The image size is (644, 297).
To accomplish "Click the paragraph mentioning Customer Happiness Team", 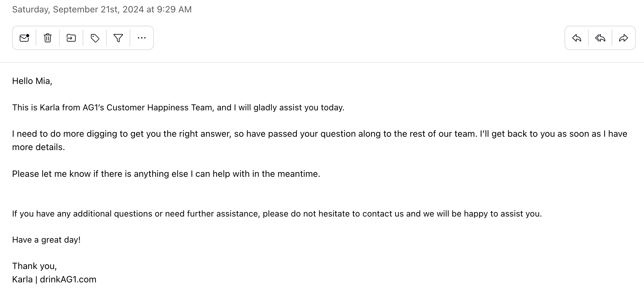I will [x=178, y=107].
